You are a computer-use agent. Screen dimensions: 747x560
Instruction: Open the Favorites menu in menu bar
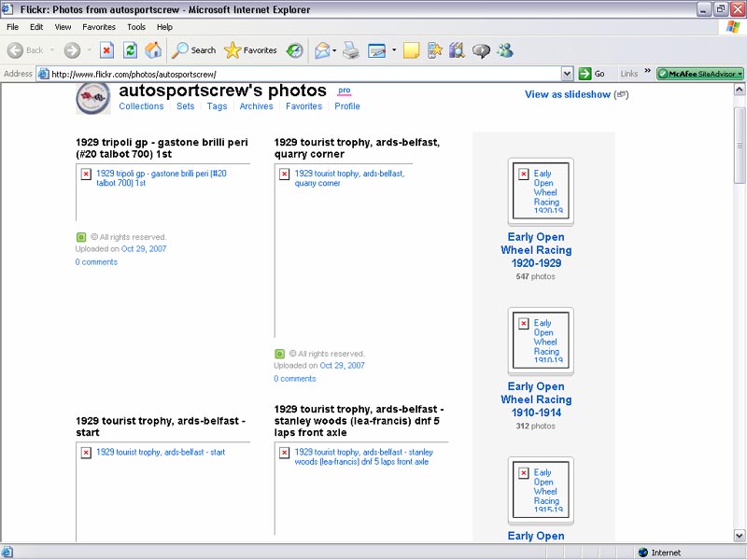coord(99,27)
